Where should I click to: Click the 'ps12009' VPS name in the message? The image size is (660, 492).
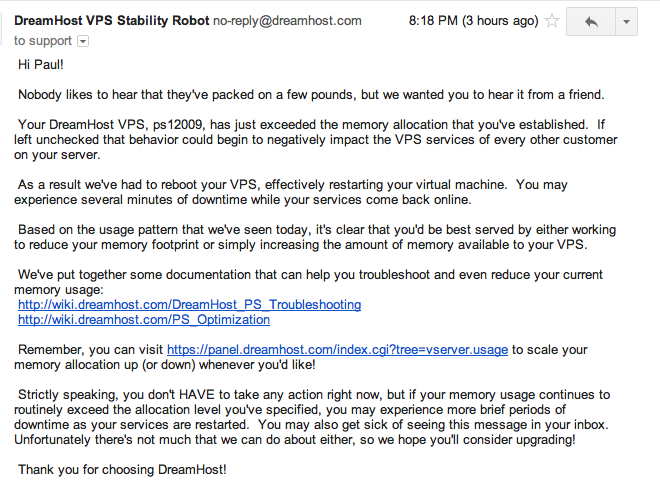(x=179, y=125)
